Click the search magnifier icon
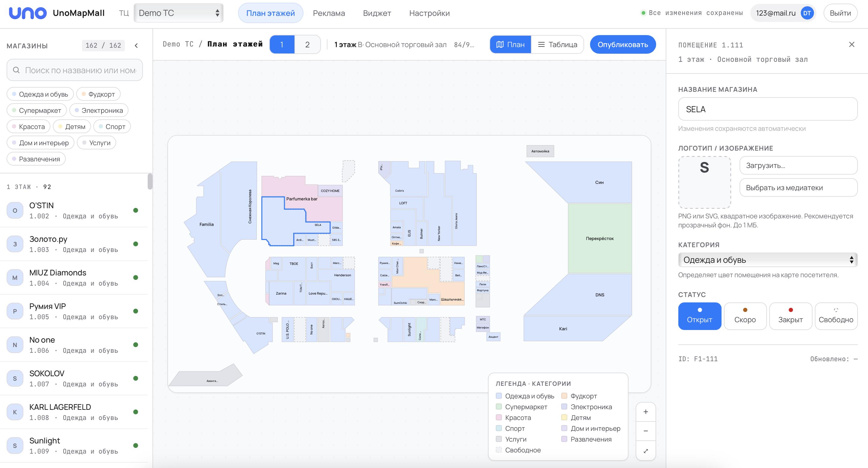 click(x=16, y=70)
